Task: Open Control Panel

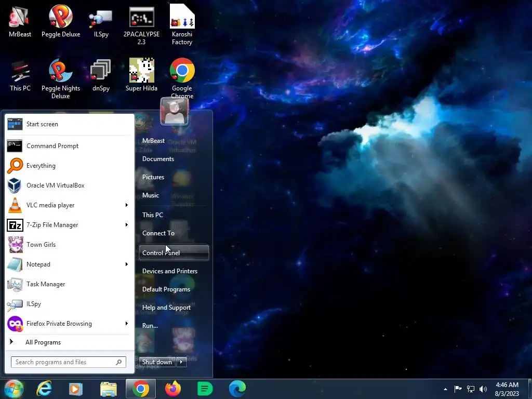Action: [174, 253]
